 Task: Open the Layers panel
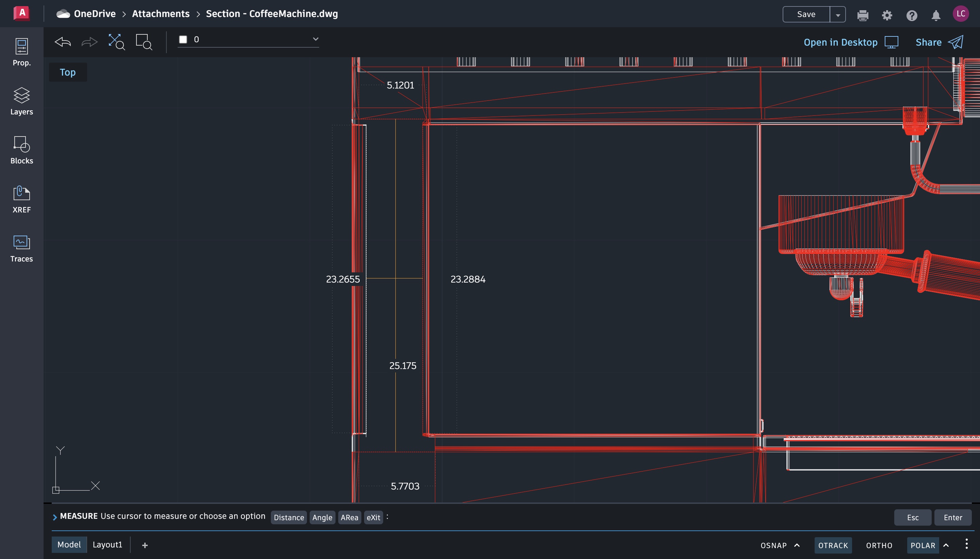point(21,101)
